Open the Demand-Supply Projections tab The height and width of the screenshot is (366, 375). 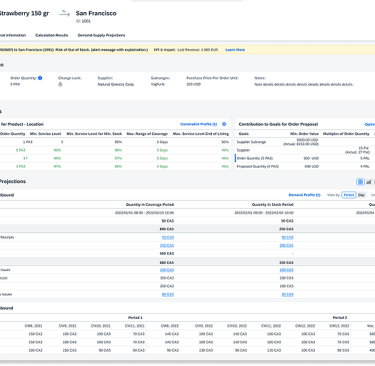(x=101, y=35)
